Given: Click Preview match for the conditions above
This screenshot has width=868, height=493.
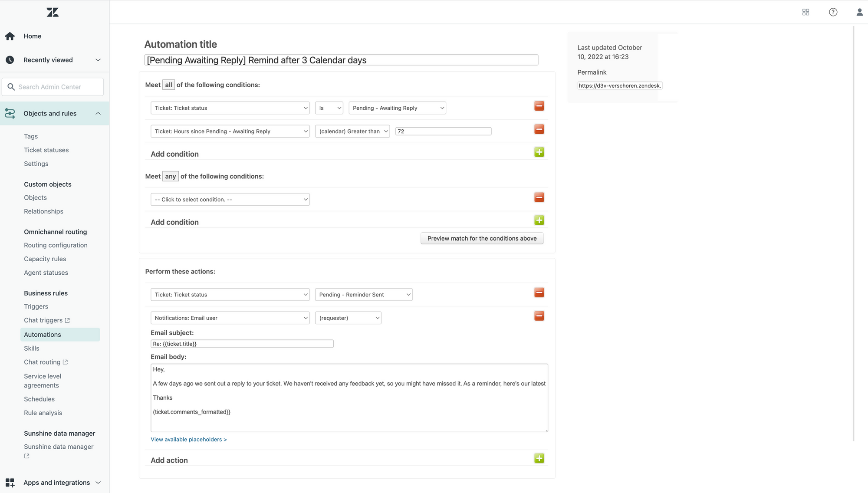Looking at the screenshot, I should click(482, 238).
